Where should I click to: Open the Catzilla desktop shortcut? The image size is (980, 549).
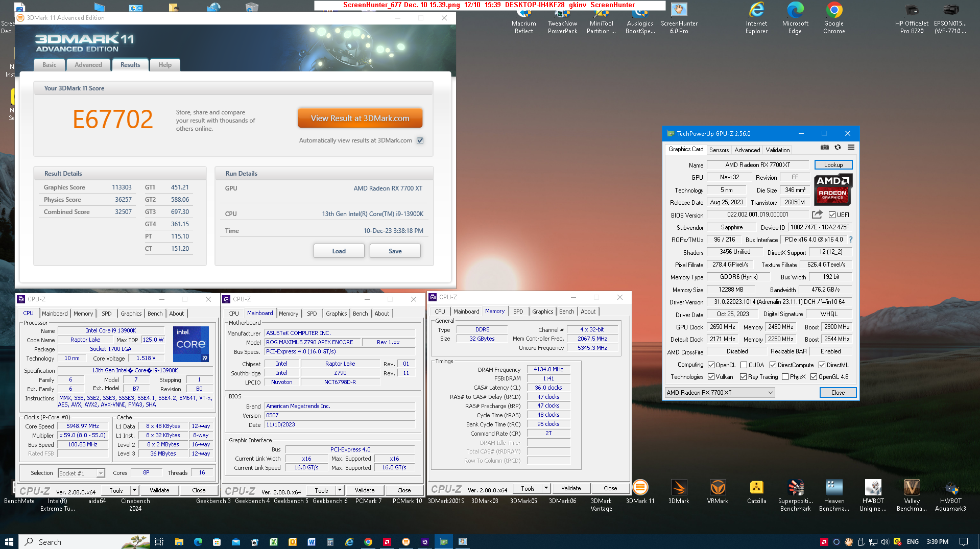coord(756,492)
